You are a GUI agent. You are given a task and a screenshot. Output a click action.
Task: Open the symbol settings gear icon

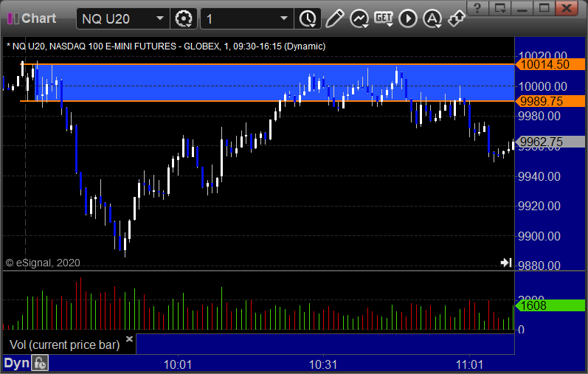pyautogui.click(x=184, y=18)
